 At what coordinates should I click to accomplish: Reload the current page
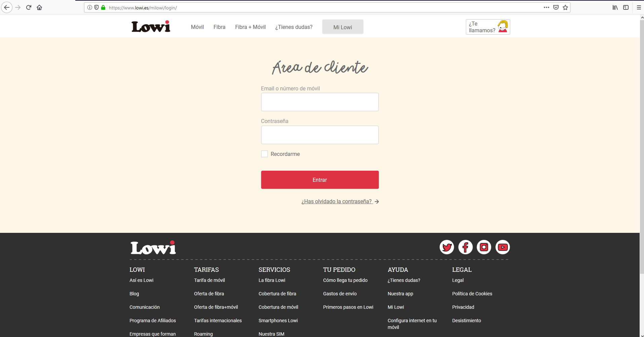coord(29,7)
